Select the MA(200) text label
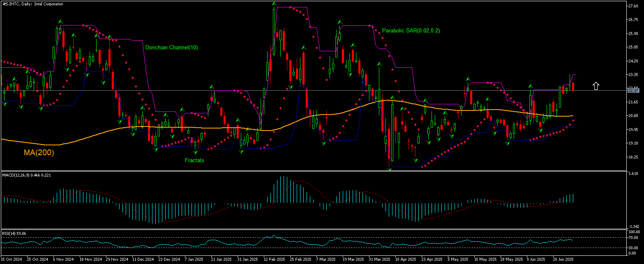The width and height of the screenshot is (644, 264). click(x=39, y=153)
